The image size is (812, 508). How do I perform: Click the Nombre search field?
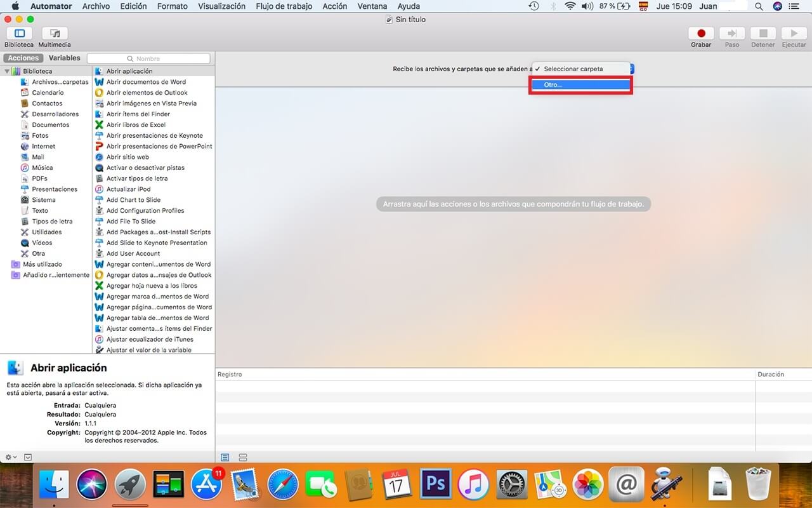point(148,58)
